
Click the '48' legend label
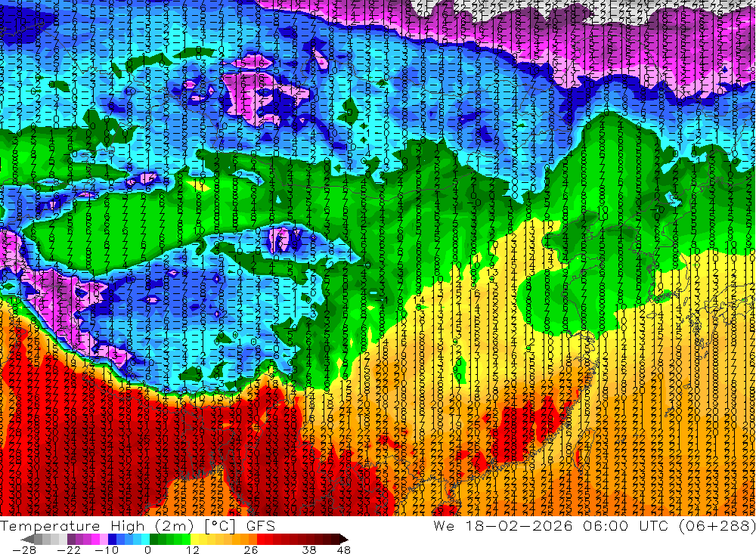(344, 549)
